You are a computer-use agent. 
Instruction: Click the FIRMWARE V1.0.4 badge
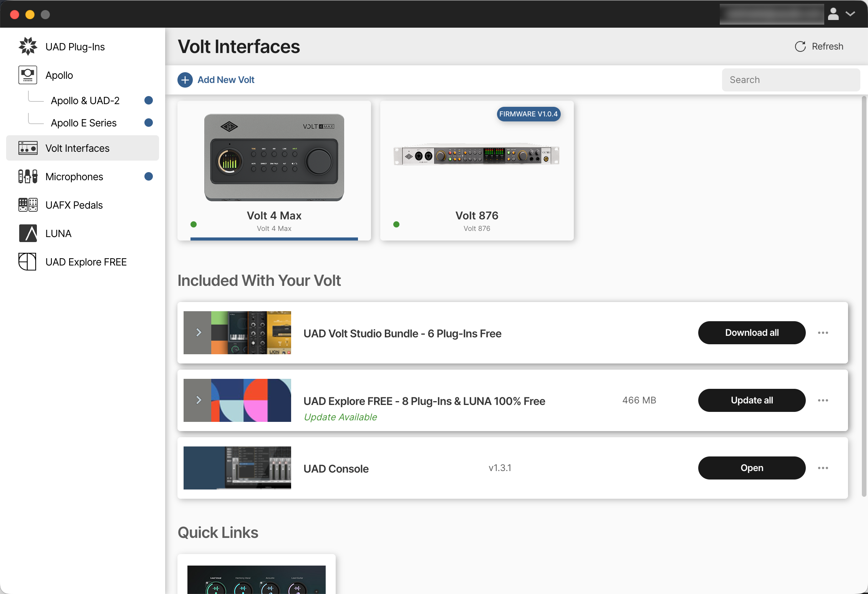click(528, 114)
